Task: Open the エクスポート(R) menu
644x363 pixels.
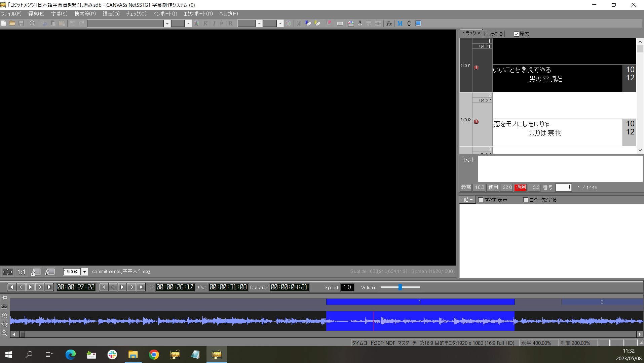Action: (x=198, y=14)
